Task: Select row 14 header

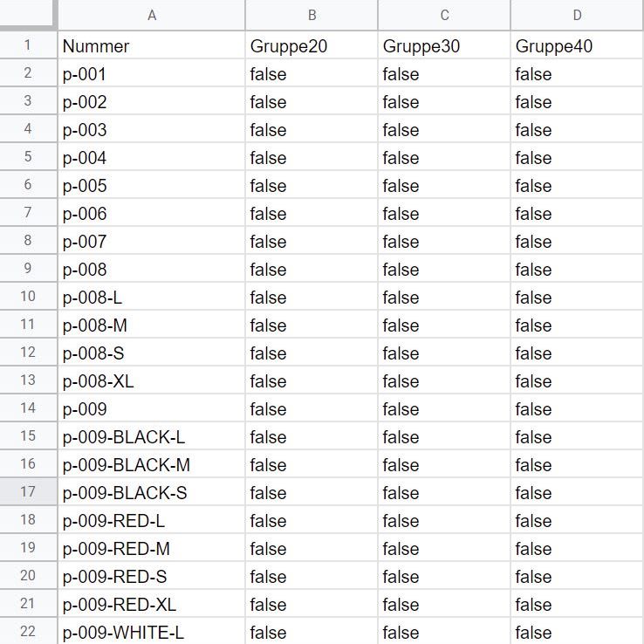Action: [x=28, y=408]
